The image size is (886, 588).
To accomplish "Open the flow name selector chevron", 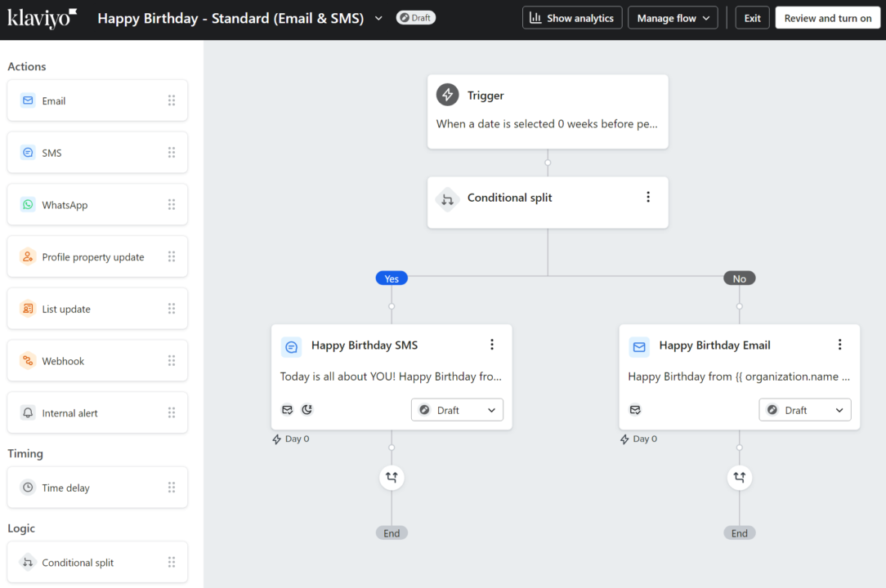I will pyautogui.click(x=378, y=18).
